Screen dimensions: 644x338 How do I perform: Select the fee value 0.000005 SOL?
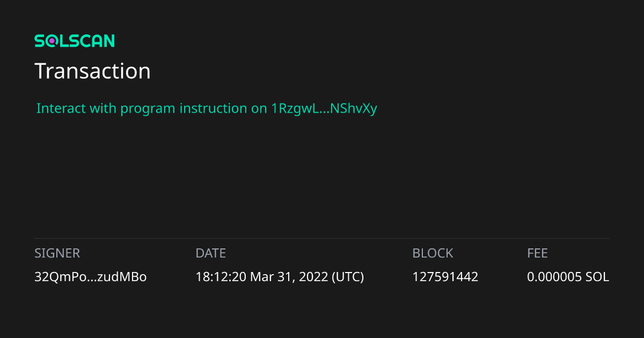568,277
